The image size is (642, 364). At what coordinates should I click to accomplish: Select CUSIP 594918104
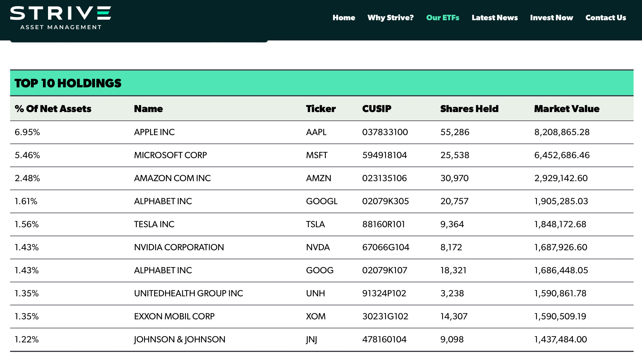[384, 155]
